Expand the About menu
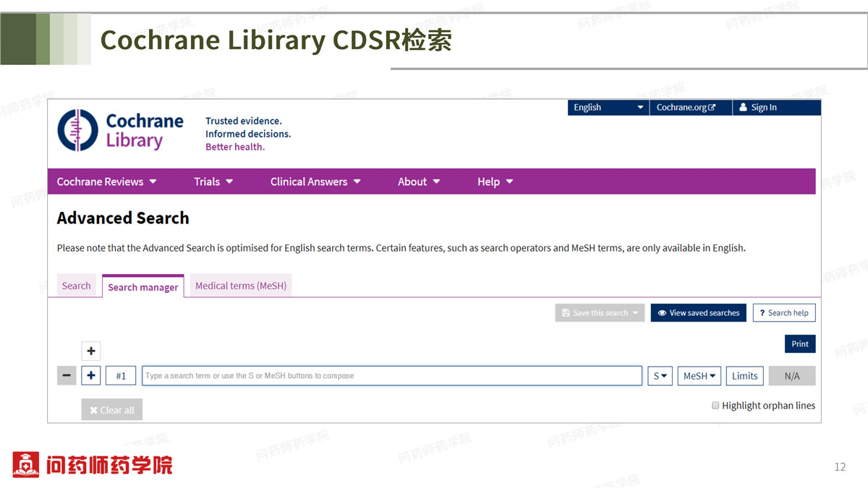Image resolution: width=868 pixels, height=488 pixels. point(419,181)
